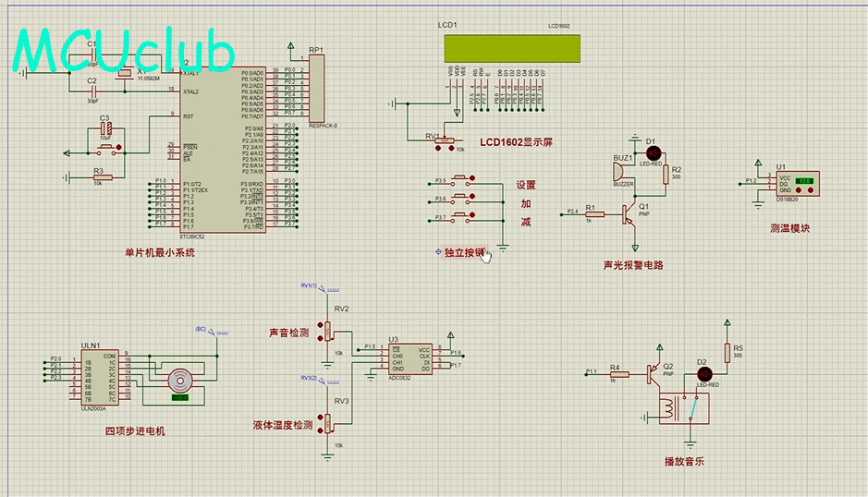
Task: Select the D1 LED-RED in alarm circuit
Action: (650, 151)
